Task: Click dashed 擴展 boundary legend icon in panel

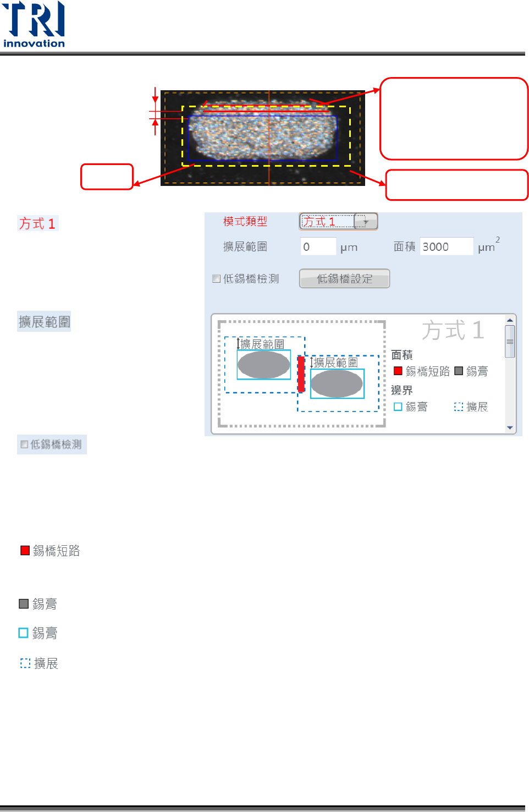Action: point(459,407)
